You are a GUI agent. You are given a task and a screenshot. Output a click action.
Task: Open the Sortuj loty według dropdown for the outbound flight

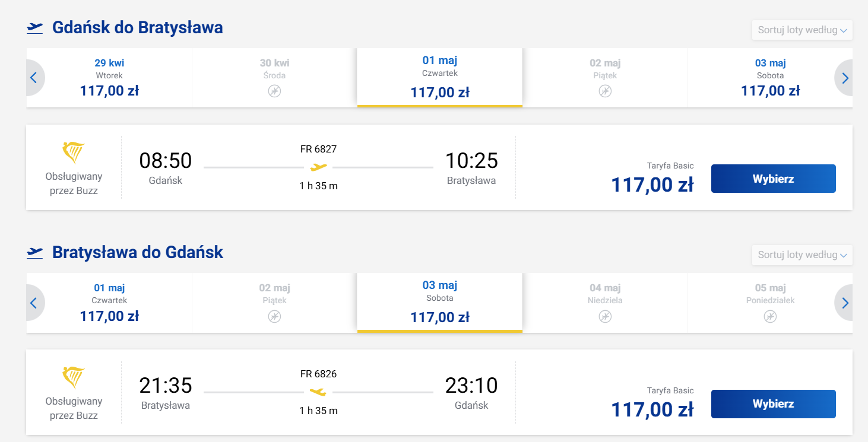802,30
